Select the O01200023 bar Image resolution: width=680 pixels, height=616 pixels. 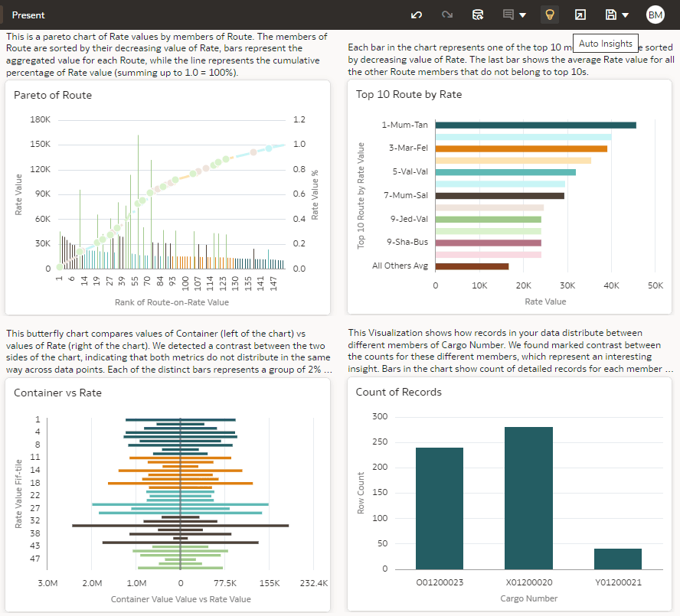(x=439, y=508)
